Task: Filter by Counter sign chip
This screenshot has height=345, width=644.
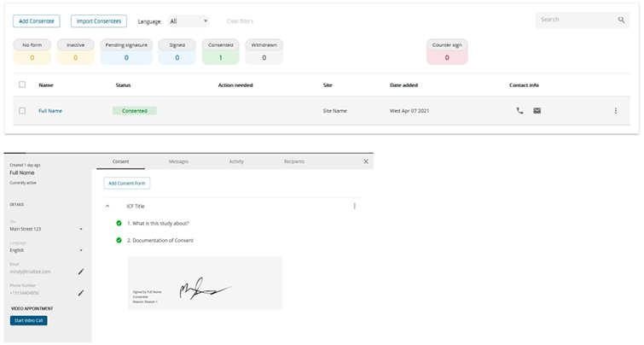Action: [447, 52]
